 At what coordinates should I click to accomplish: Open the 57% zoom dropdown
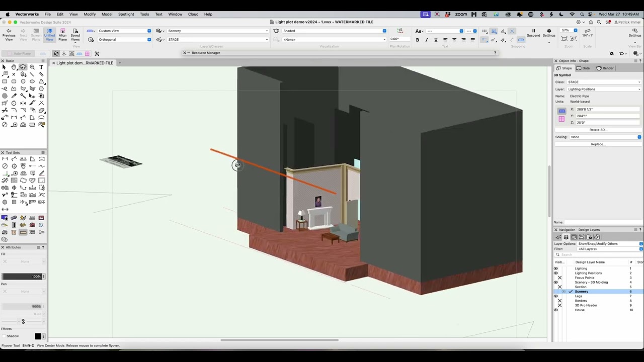(x=569, y=31)
